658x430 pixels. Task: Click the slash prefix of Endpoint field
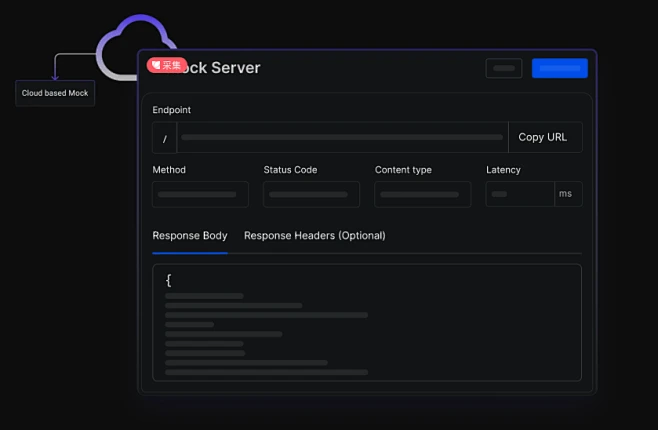164,138
